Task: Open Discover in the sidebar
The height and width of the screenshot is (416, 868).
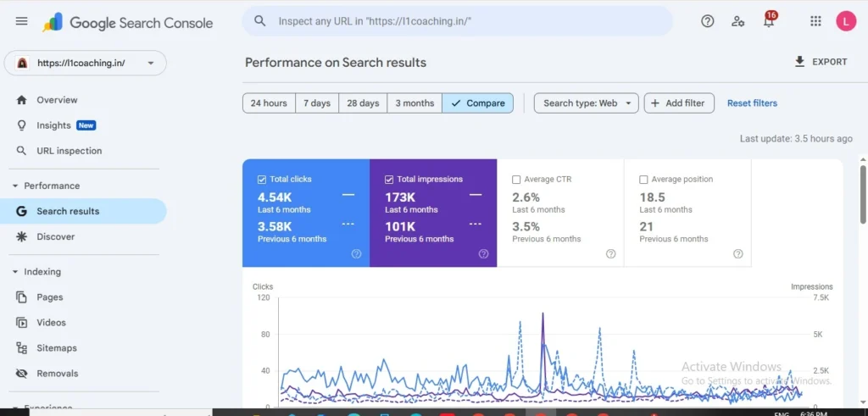Action: point(83,236)
